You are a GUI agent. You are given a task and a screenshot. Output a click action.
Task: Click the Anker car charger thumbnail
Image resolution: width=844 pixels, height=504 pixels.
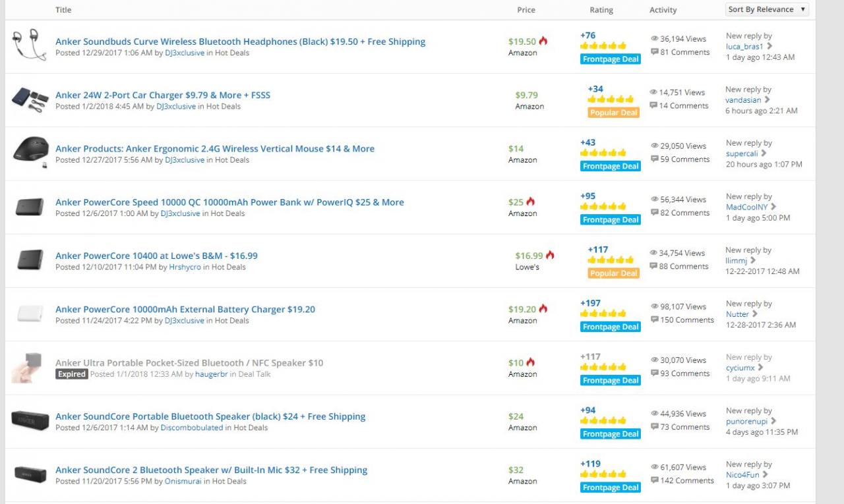[x=30, y=99]
